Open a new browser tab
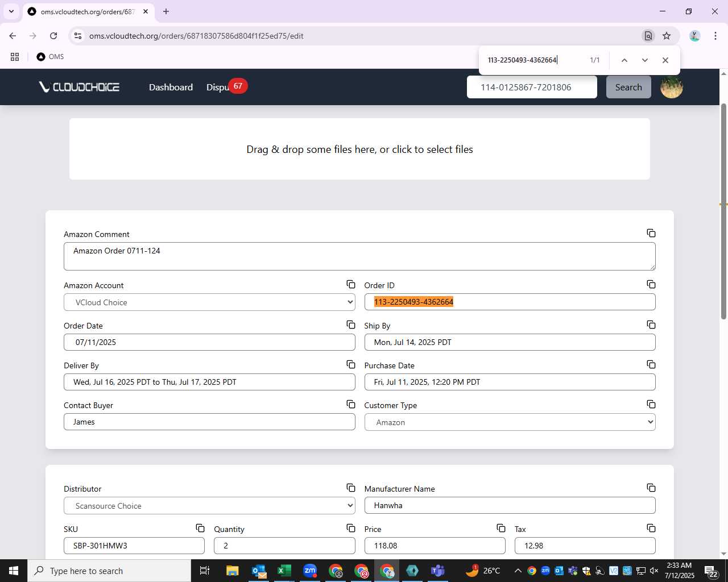The image size is (728, 582). [166, 11]
